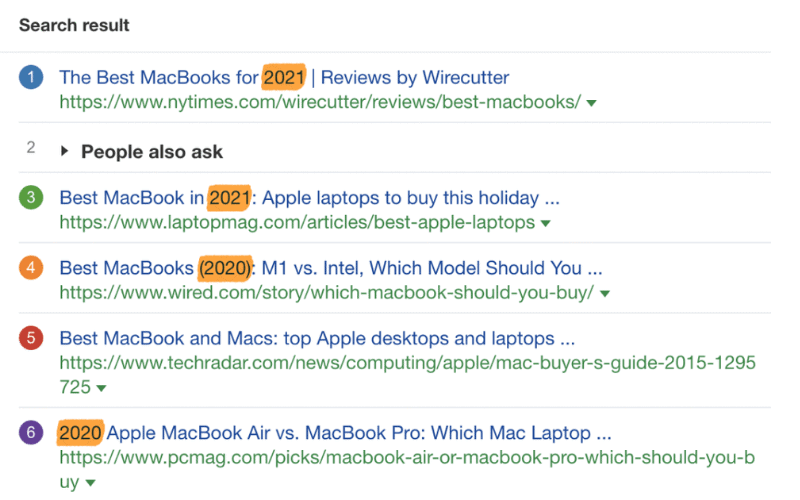
Task: Expand the People also ask section
Action: [64, 151]
